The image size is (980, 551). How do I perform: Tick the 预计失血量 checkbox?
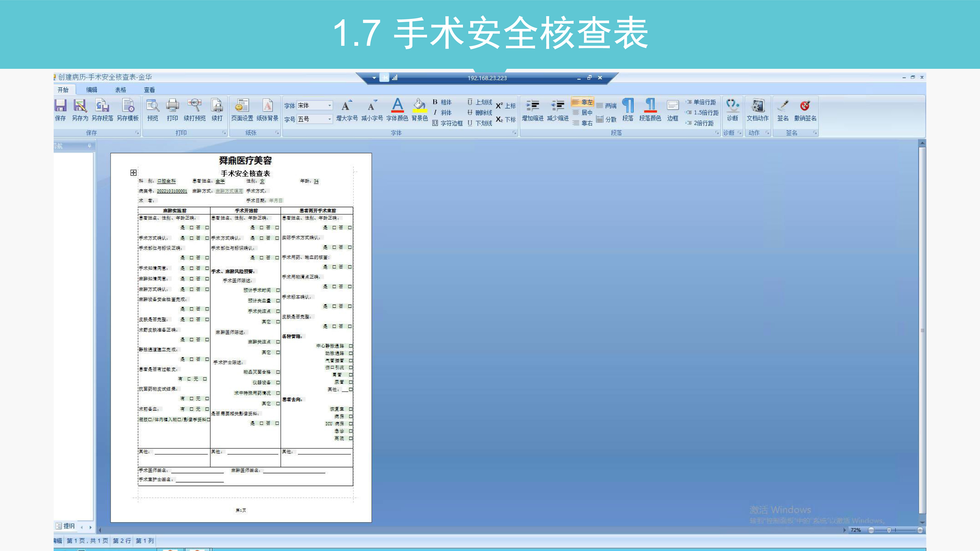click(x=278, y=301)
